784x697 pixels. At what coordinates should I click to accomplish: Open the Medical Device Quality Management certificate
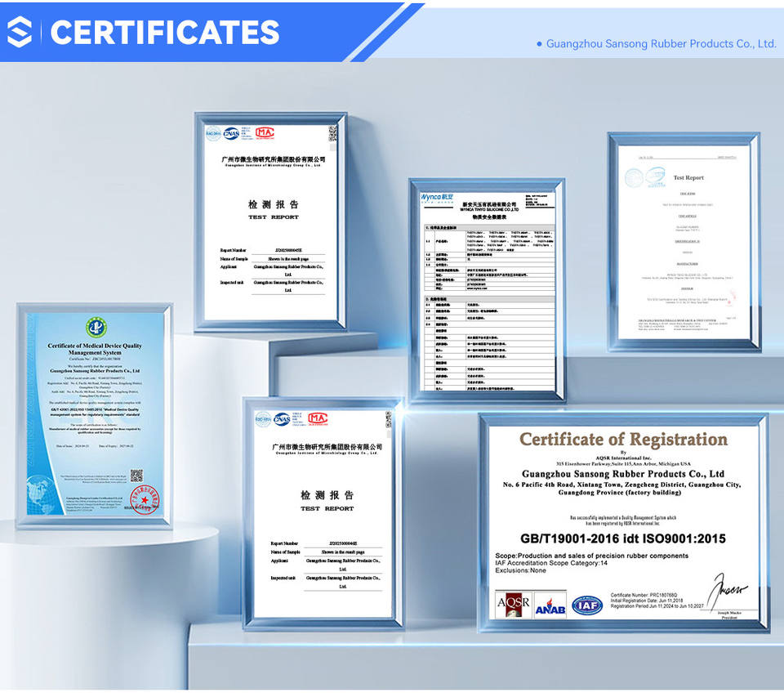pyautogui.click(x=95, y=416)
